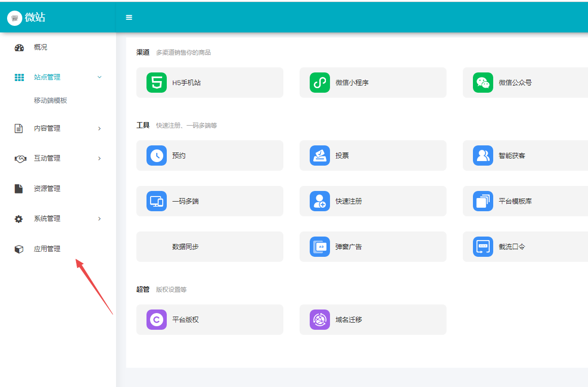Click the 投票 label text
Image resolution: width=588 pixels, height=387 pixels.
342,156
